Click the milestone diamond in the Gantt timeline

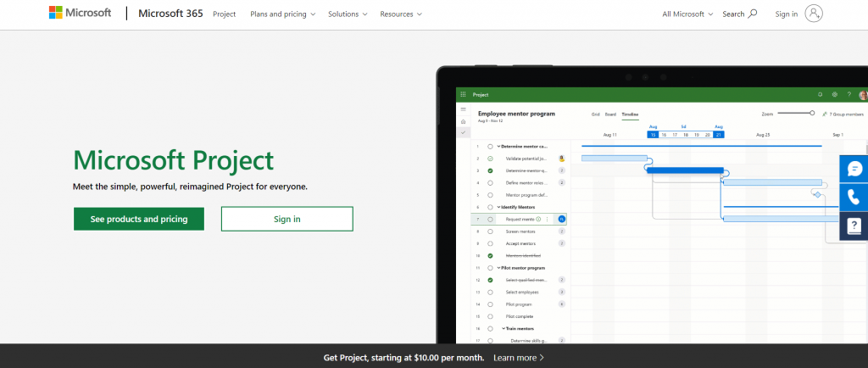816,194
